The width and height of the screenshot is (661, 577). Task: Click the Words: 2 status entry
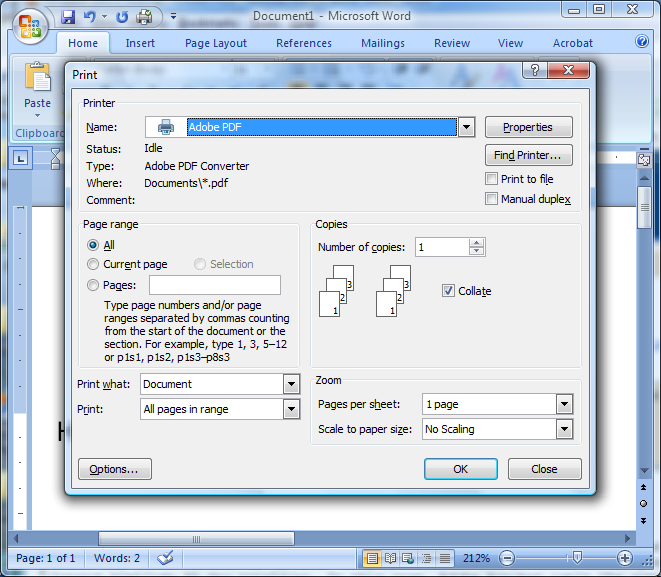point(117,558)
